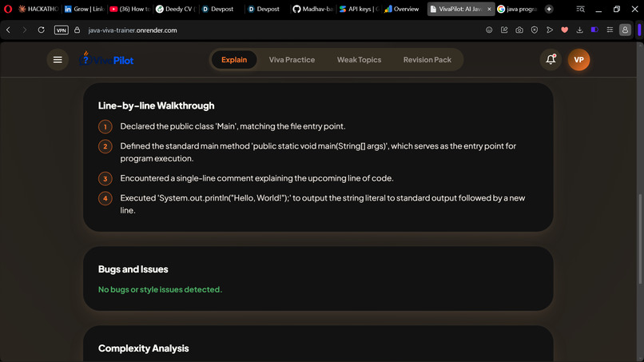Open the VP profile avatar
This screenshot has width=644, height=362.
(578, 60)
